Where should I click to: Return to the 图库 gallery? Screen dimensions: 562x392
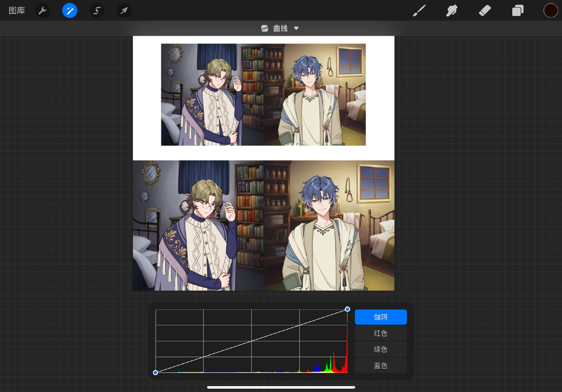tap(17, 10)
